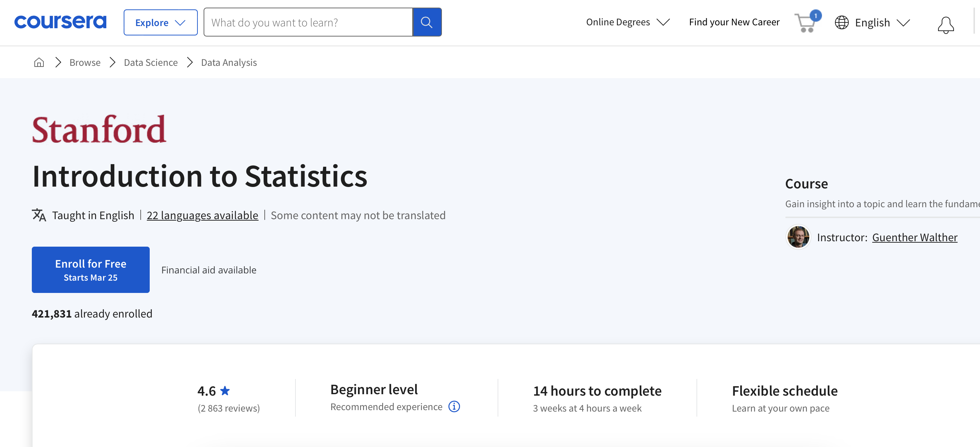
Task: Open the info tooltip for Recommended experience
Action: pos(454,406)
